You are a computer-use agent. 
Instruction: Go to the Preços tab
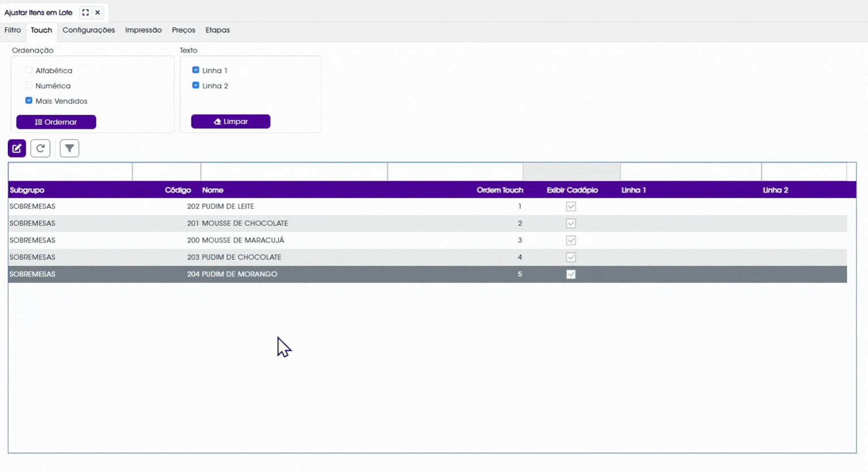pos(183,30)
